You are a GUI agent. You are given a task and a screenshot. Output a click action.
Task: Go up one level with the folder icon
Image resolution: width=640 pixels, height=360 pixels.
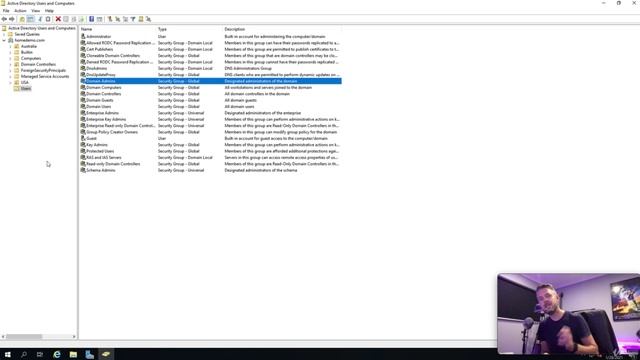[x=22, y=19]
